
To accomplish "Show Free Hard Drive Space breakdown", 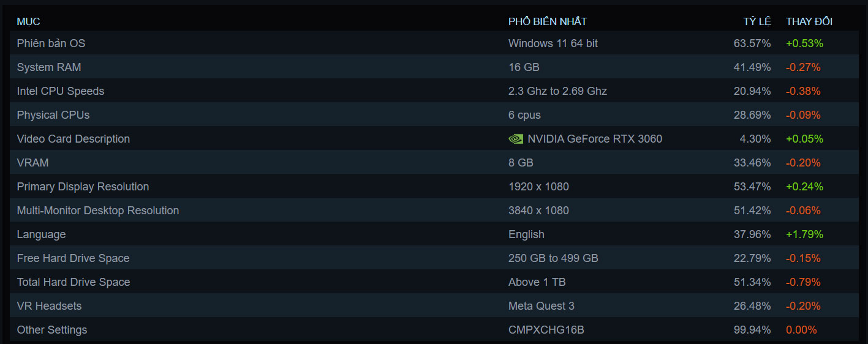I will (x=73, y=258).
